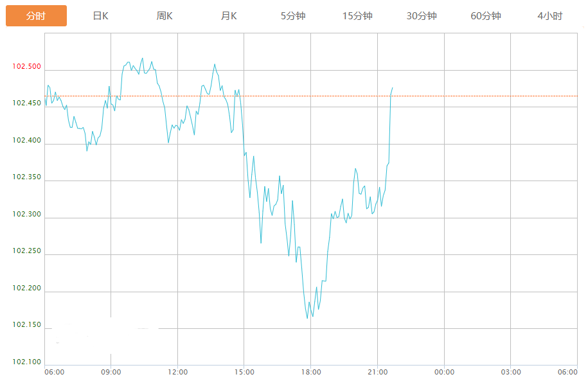
Task: Click the 00:00 time axis label
Action: 444,372
